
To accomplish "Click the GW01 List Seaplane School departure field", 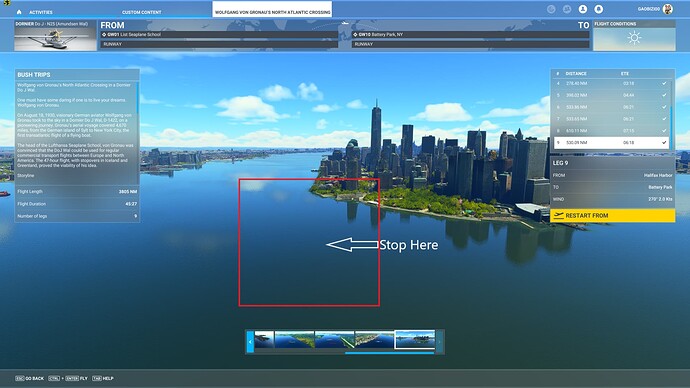I will coord(219,34).
